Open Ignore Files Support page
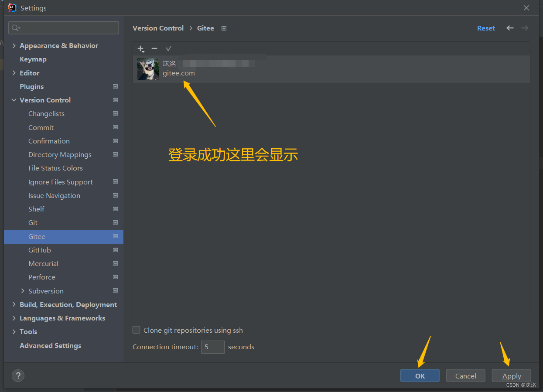543x392 pixels. (x=61, y=182)
